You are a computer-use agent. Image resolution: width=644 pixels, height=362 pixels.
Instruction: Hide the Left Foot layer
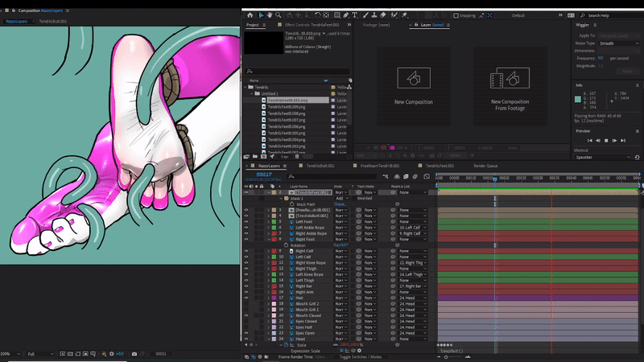(x=247, y=222)
